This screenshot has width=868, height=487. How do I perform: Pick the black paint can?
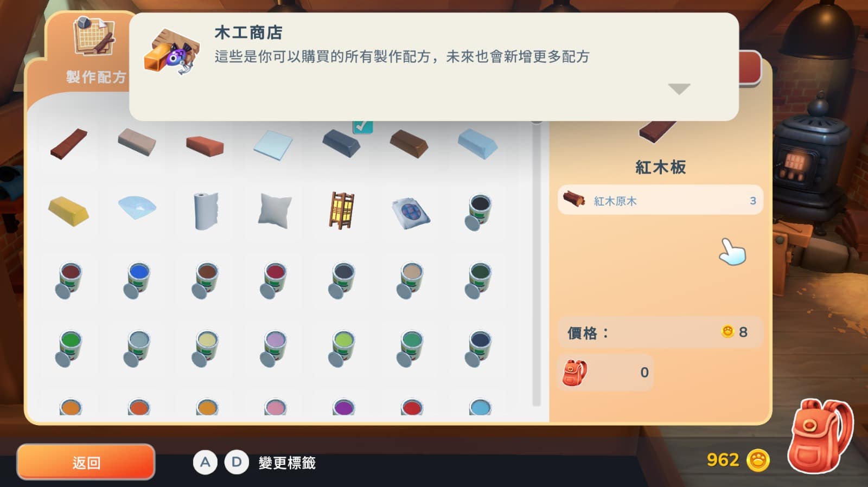coord(478,212)
